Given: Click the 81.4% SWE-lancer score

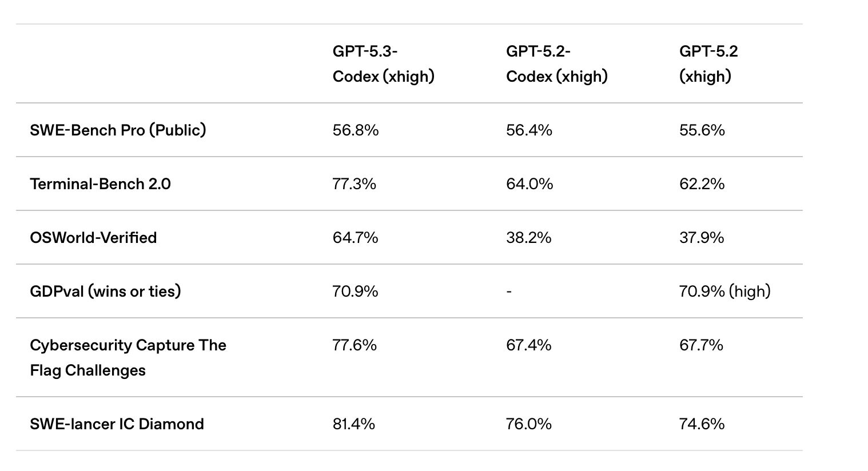Looking at the screenshot, I should 353,424.
